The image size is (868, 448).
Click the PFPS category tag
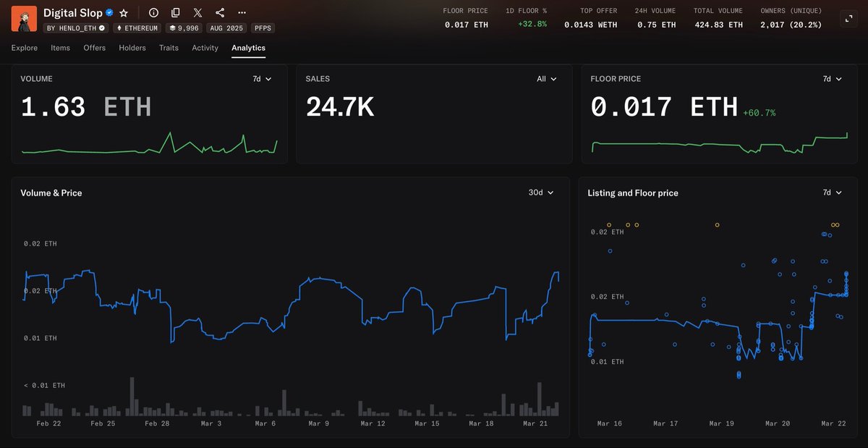click(263, 28)
